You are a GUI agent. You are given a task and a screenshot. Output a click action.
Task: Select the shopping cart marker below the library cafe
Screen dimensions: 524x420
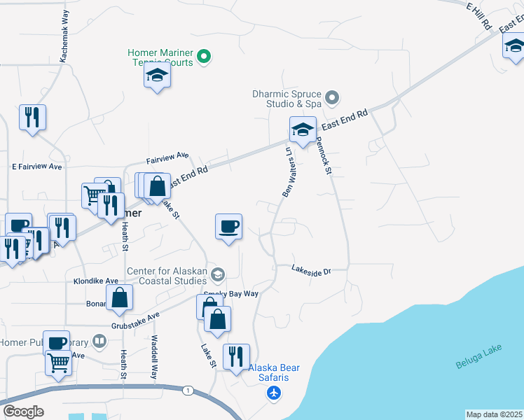click(x=59, y=363)
